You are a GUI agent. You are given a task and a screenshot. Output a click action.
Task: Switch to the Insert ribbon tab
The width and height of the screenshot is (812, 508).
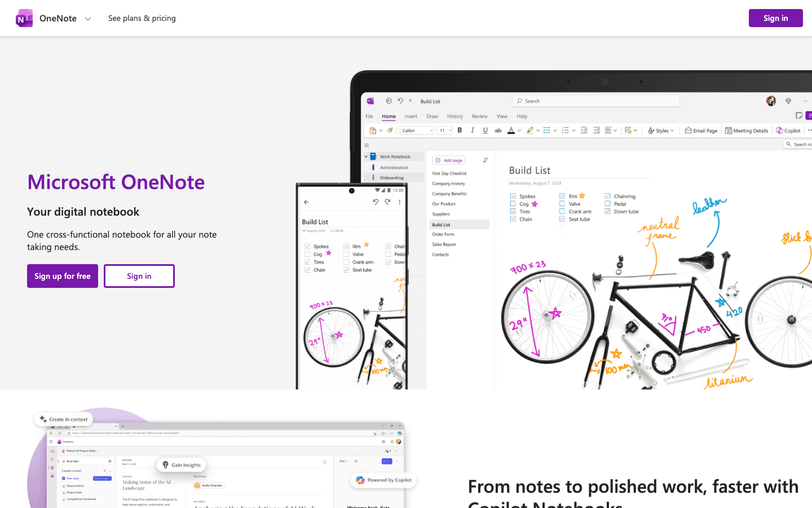pos(411,116)
